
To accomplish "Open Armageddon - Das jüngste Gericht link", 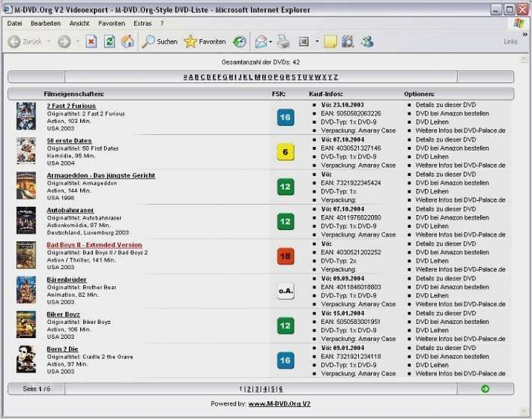I will (100, 175).
